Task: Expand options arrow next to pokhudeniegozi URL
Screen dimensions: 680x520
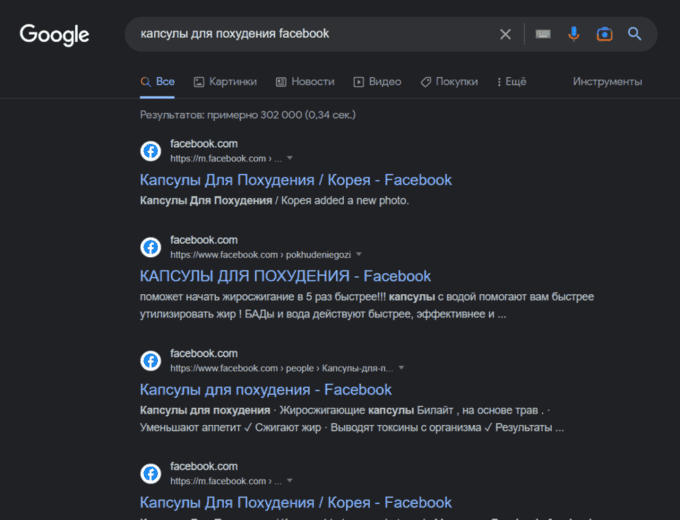Action: (358, 254)
